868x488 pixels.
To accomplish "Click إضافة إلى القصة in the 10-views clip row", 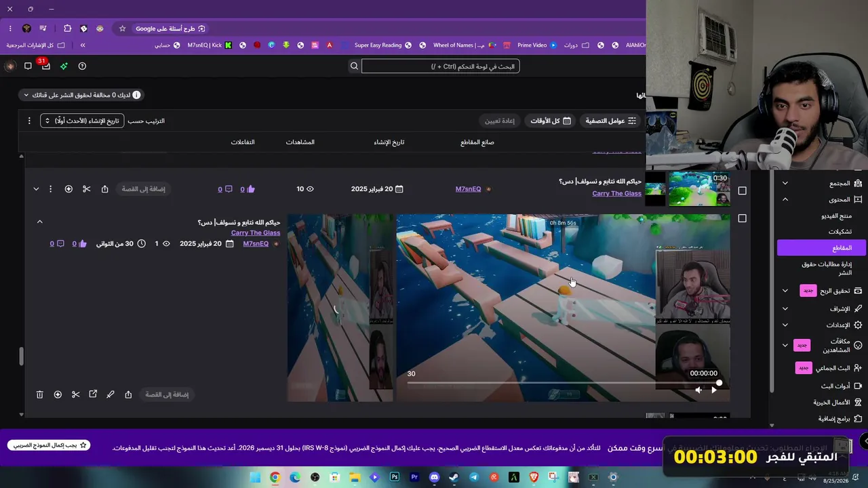I will coord(143,189).
